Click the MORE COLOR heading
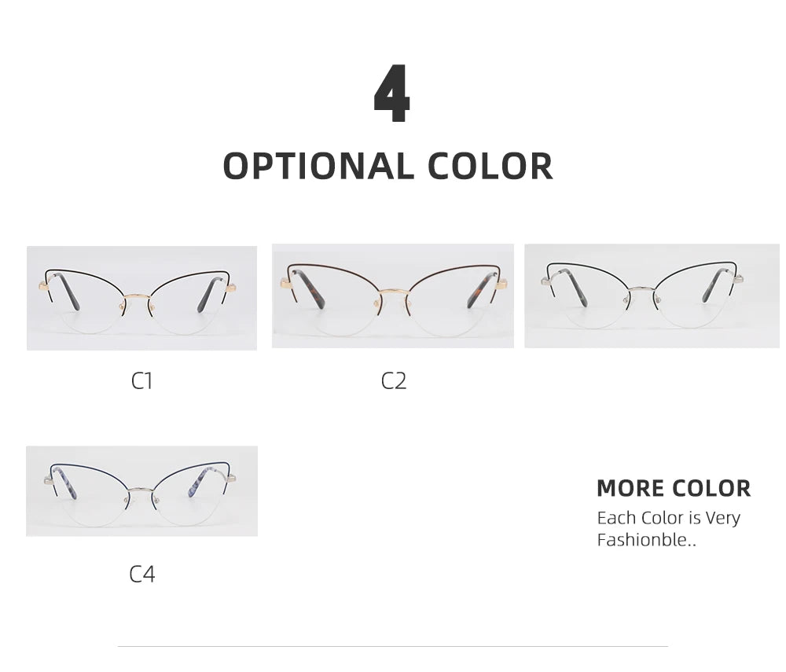 coord(674,488)
